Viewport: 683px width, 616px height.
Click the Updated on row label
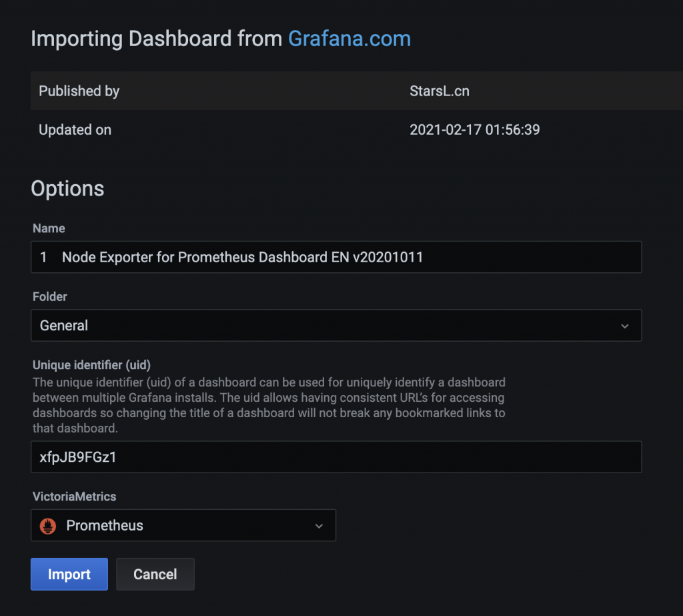click(75, 130)
